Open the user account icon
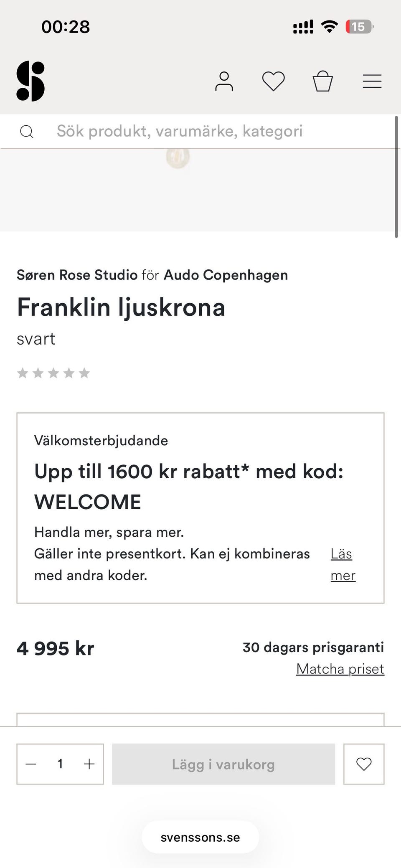The width and height of the screenshot is (401, 868). pos(224,81)
